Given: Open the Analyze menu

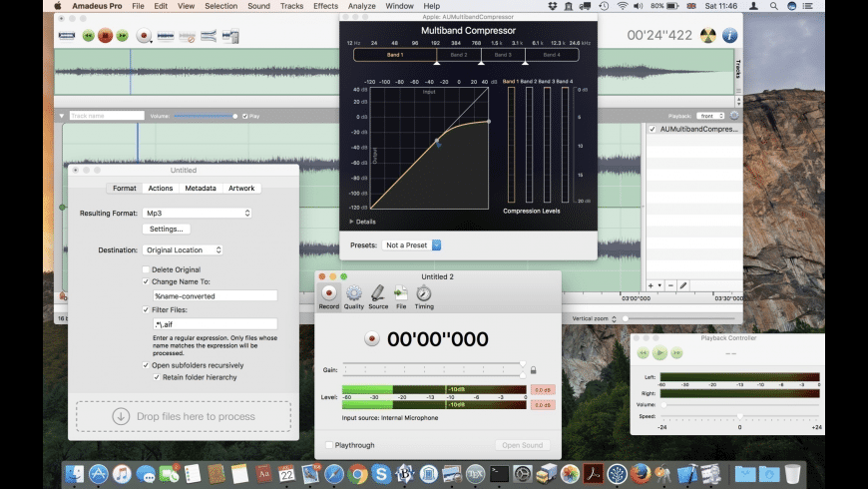Looking at the screenshot, I should 361,6.
